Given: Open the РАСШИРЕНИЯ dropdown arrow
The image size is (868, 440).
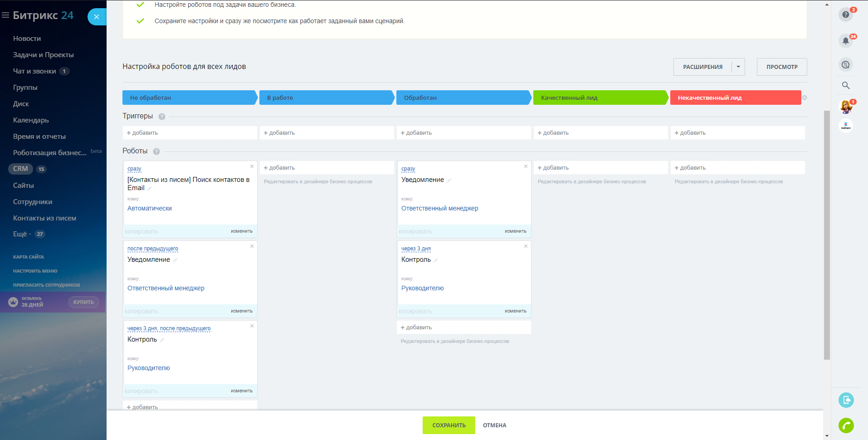Looking at the screenshot, I should point(738,67).
